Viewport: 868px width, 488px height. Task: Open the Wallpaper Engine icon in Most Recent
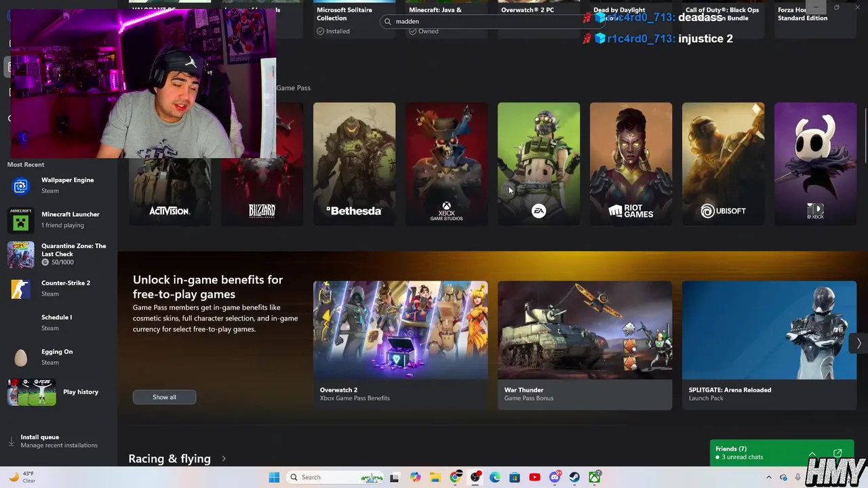pos(20,185)
